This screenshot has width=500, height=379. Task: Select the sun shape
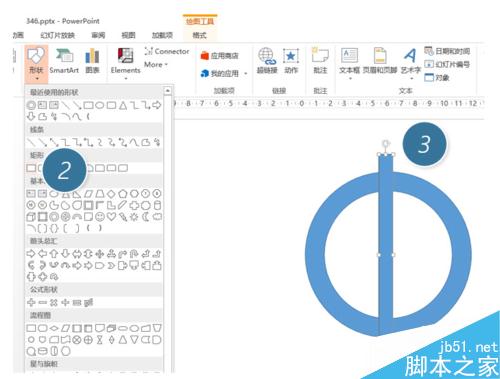134,217
